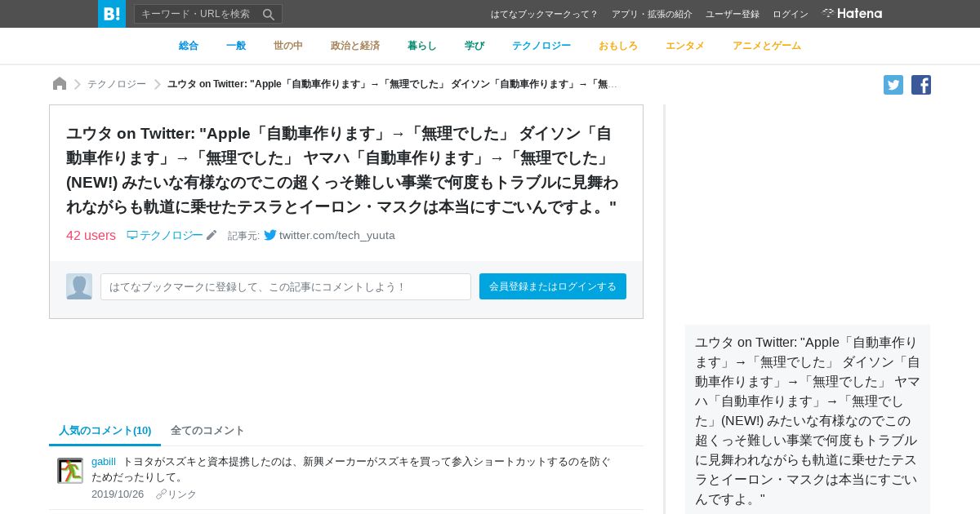Click リンク permalink under gabill comment
980x514 pixels.
(182, 494)
